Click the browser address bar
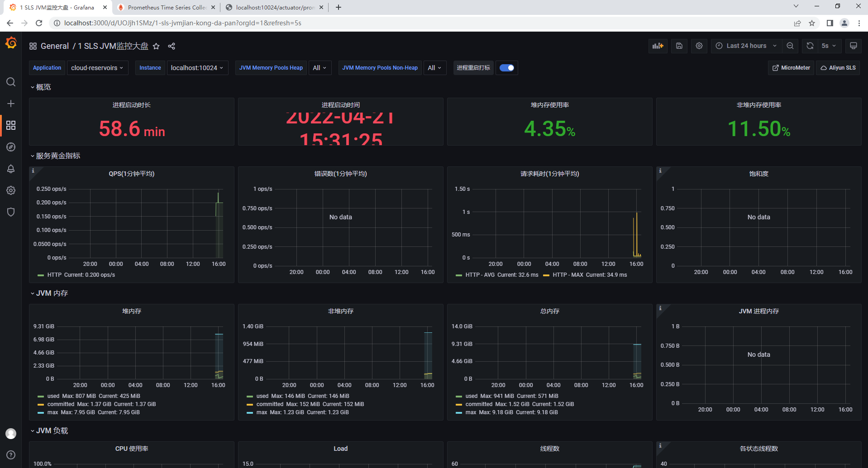 click(x=421, y=23)
